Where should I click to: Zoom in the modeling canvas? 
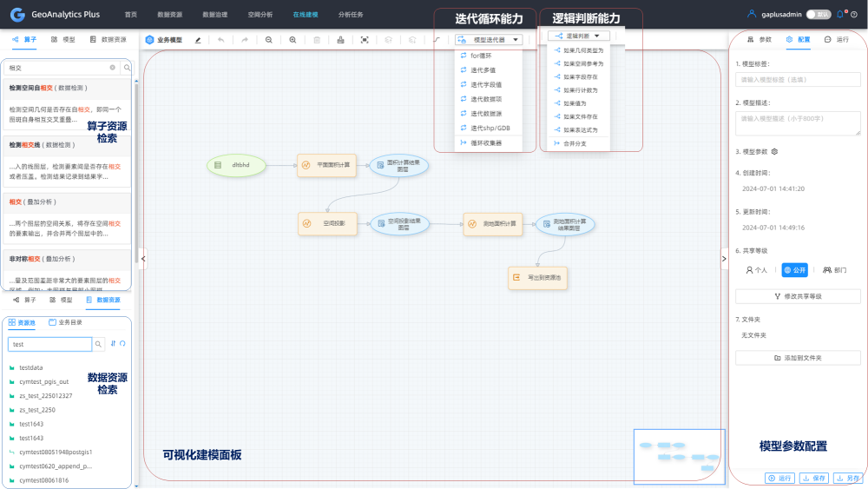tap(293, 40)
